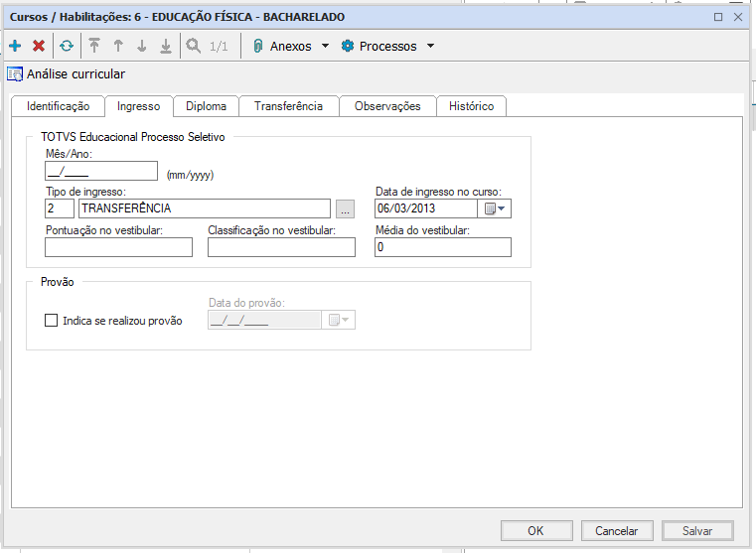Screen dimensions: 756x553
Task: Click the Salvar button
Action: [697, 530]
